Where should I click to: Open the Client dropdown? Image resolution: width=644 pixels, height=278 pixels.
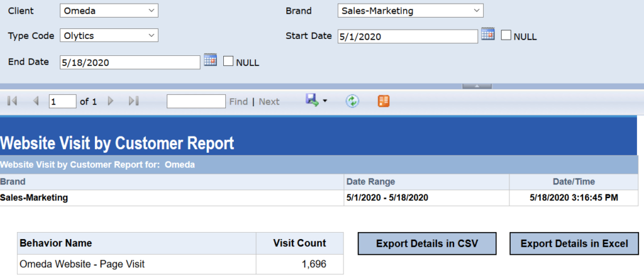click(x=109, y=11)
